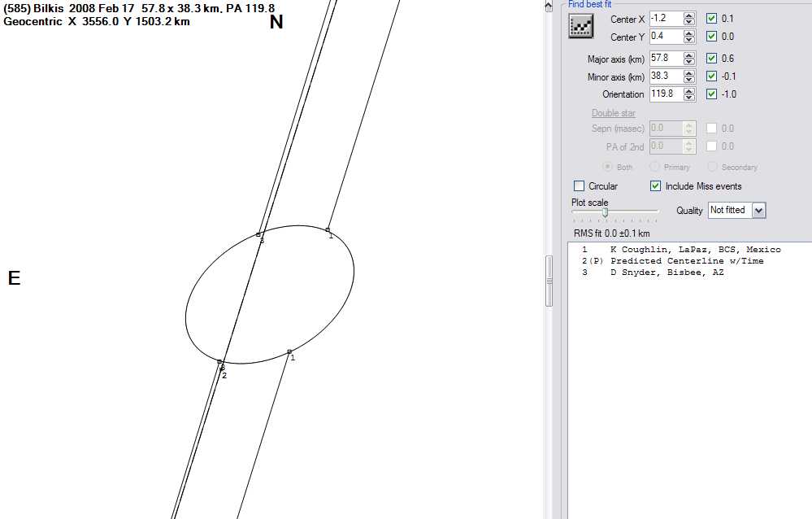
Task: Select Predicted Centerline w/Time row
Action: pyautogui.click(x=673, y=261)
